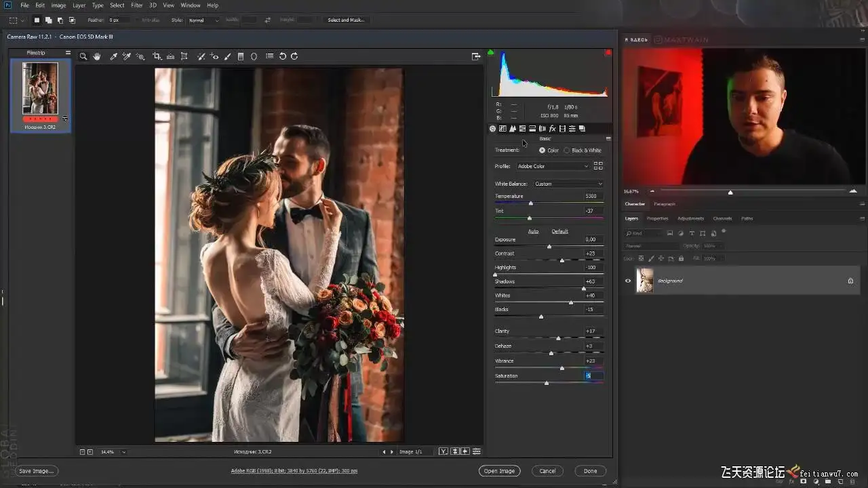868x488 pixels.
Task: Open the profile browser grid icon
Action: 597,166
